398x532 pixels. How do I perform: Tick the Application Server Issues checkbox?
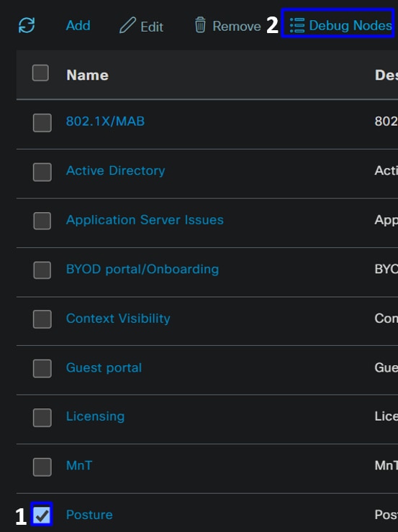42,221
